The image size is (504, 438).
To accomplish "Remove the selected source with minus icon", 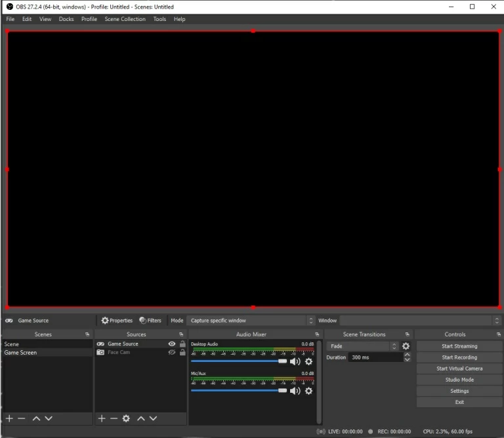I will 114,418.
